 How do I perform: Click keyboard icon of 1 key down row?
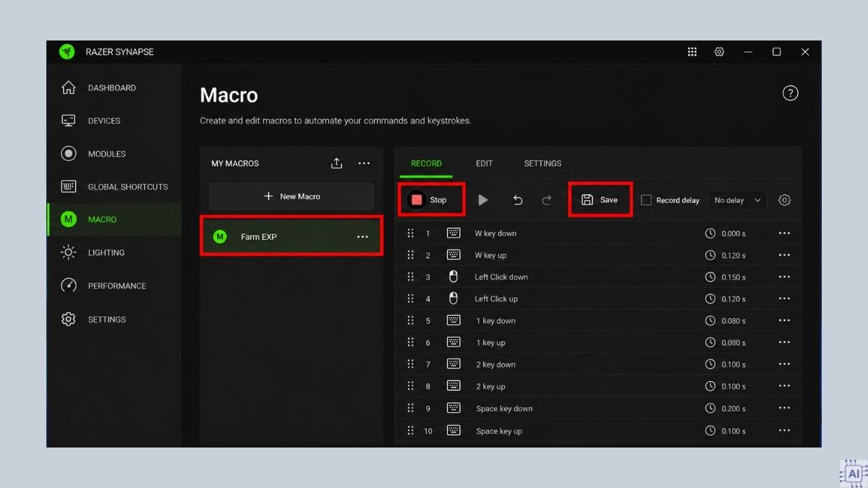(454, 320)
